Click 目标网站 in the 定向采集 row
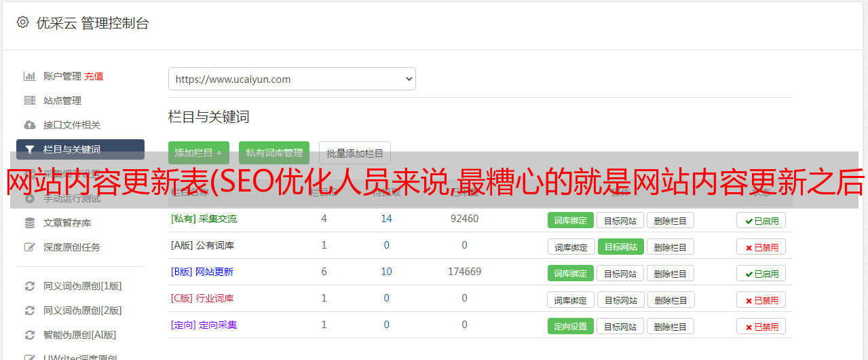The image size is (868, 360). (620, 326)
